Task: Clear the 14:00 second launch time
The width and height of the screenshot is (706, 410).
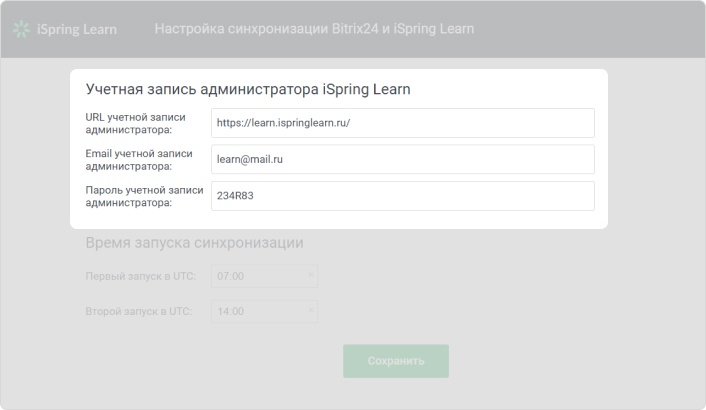Action: pos(311,310)
